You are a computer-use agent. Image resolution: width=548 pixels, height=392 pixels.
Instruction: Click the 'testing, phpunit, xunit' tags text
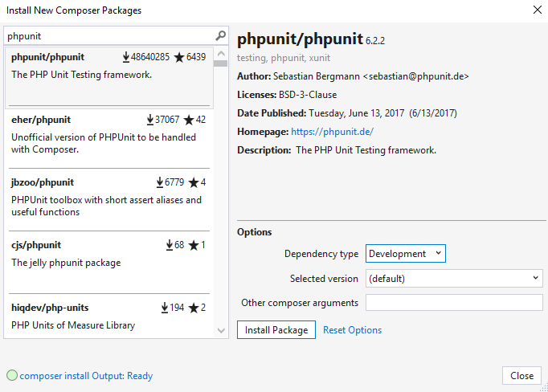[x=284, y=58]
